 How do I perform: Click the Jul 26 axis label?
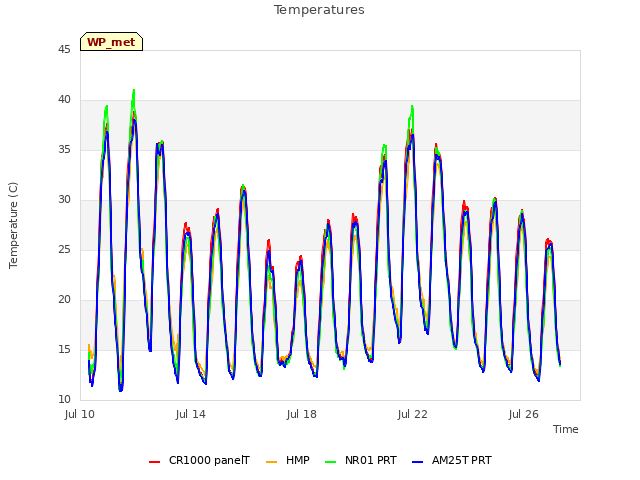point(524,415)
